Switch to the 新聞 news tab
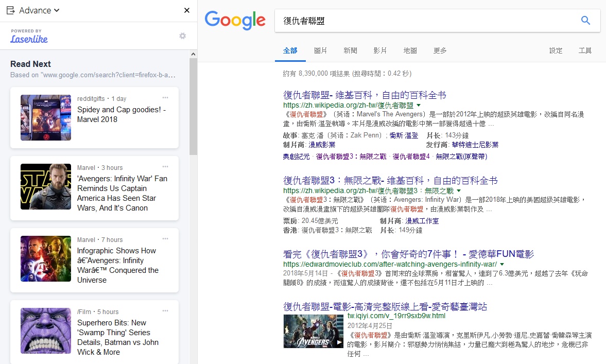 [350, 50]
